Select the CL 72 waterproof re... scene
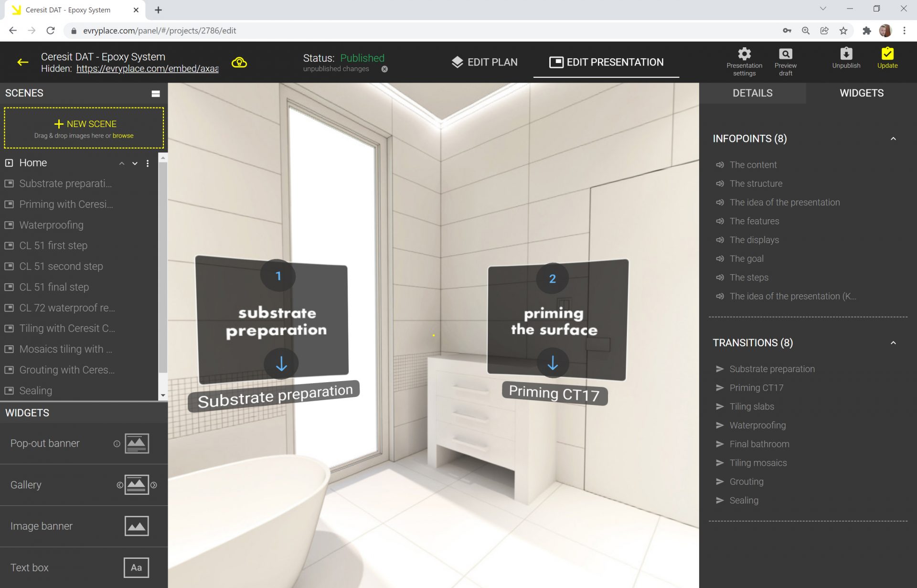Screen dimensions: 917x588 pyautogui.click(x=67, y=308)
